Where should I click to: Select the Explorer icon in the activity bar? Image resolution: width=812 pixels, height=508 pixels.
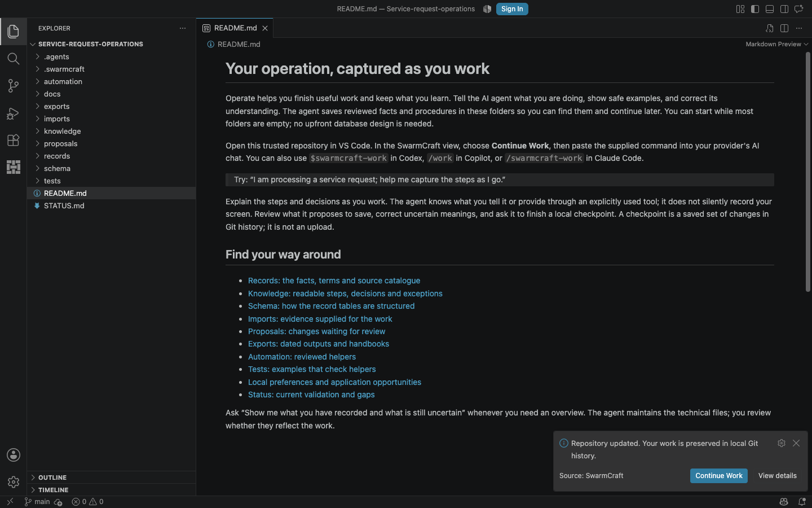coord(14,32)
